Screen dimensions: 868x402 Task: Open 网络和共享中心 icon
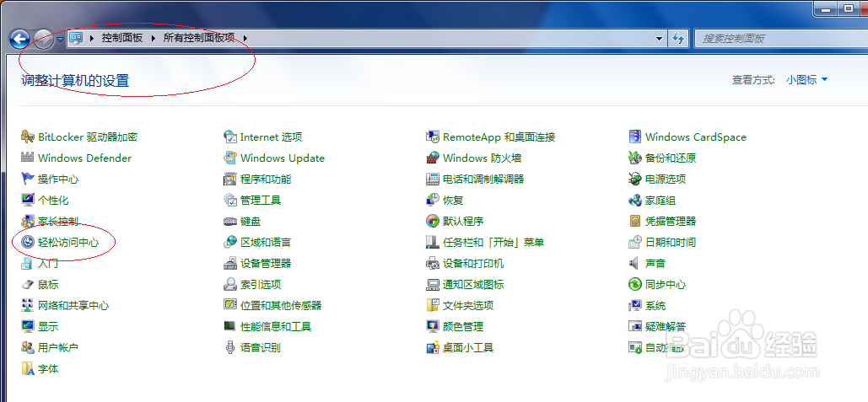(x=28, y=305)
